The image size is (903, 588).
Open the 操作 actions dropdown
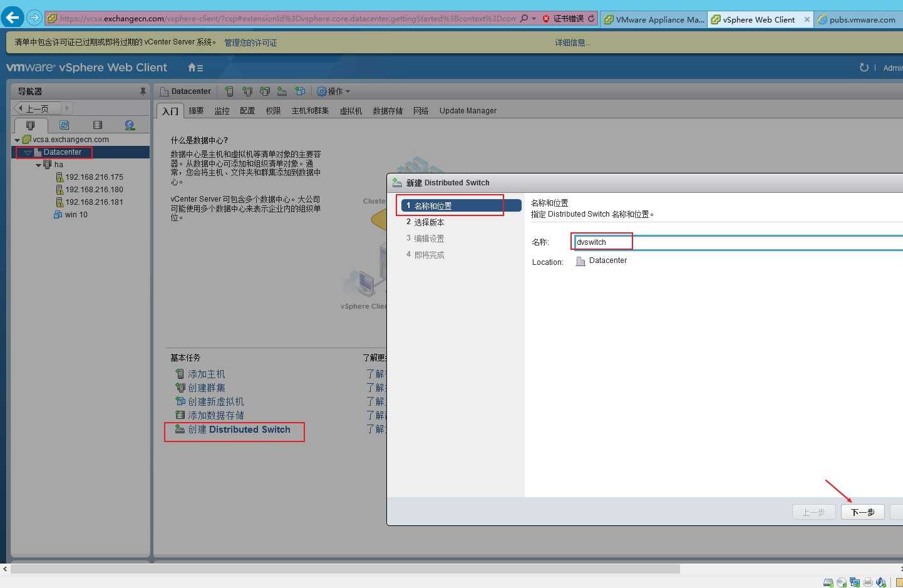click(x=333, y=91)
